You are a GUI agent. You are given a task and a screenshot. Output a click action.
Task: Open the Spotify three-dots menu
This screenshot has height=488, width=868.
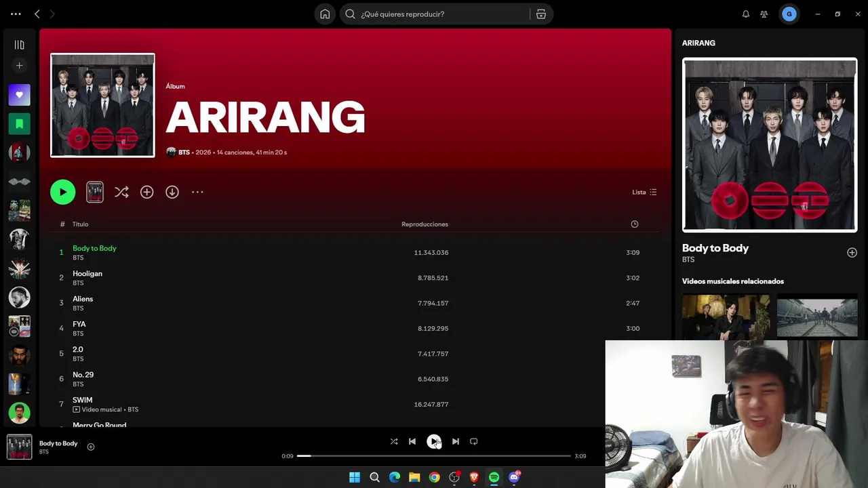[16, 14]
